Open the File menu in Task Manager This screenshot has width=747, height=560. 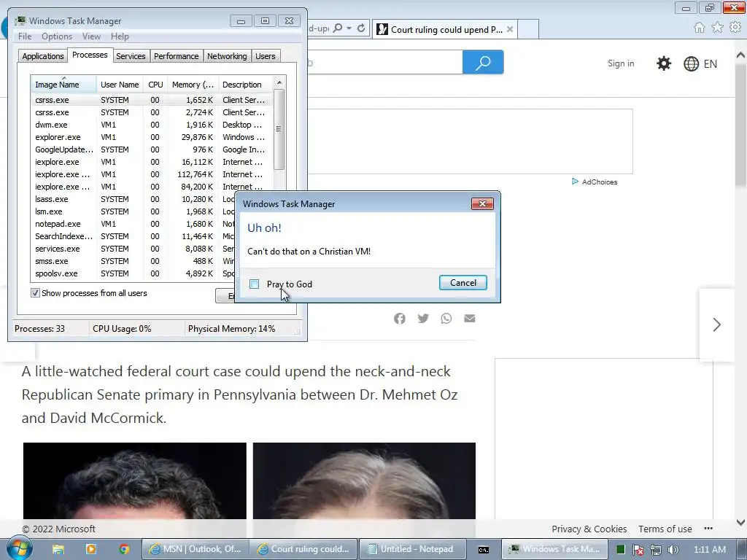coord(25,36)
